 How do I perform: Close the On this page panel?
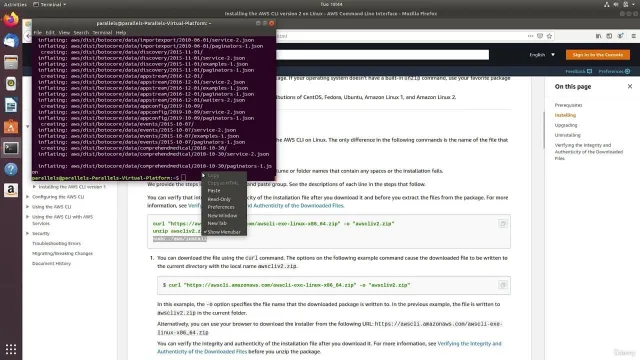click(630, 86)
